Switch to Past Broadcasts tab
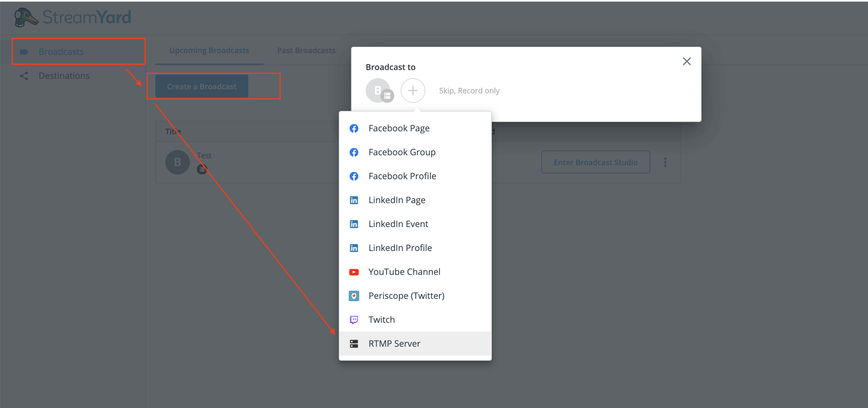 click(x=306, y=50)
